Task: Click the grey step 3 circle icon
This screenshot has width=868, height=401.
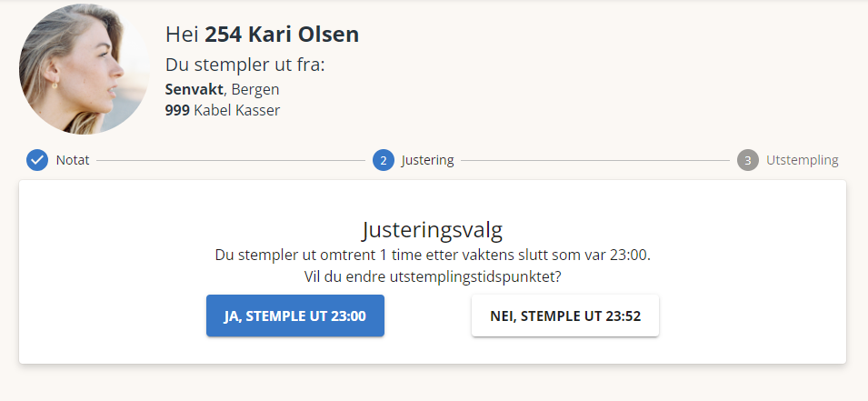Action: [x=748, y=160]
